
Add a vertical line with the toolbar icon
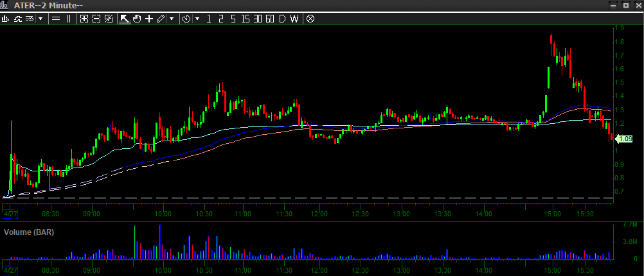(x=68, y=19)
